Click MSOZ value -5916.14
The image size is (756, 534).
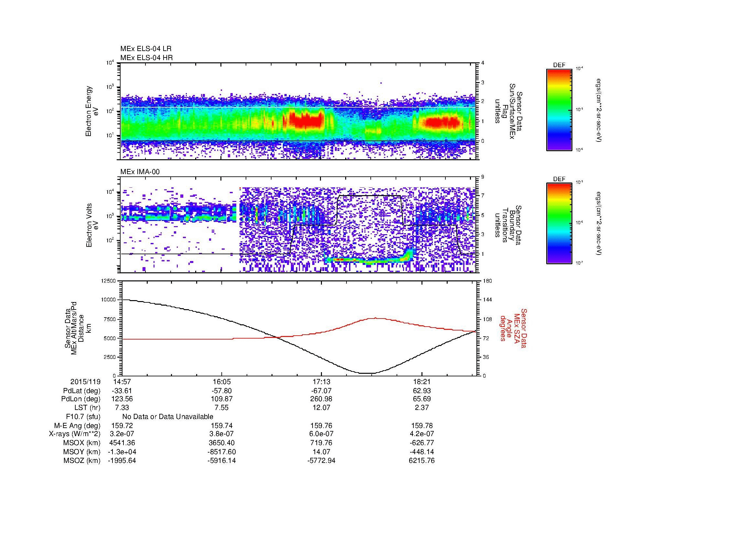tap(222, 460)
